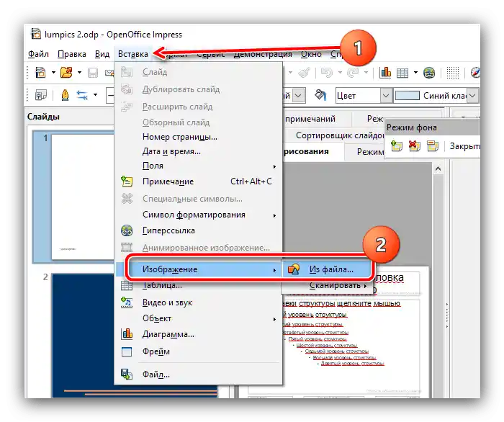The image size is (504, 422).
Task: Click the Area paint bucket icon
Action: (320, 95)
